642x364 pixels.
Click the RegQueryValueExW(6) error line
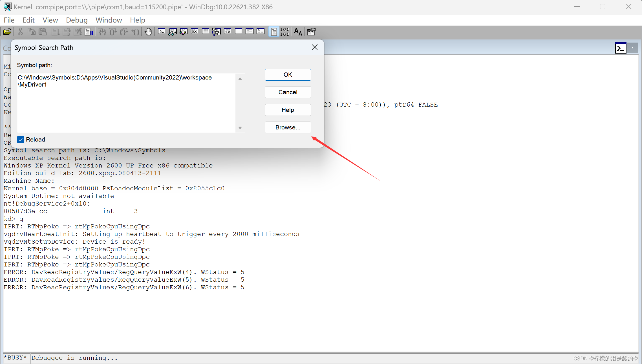click(x=124, y=287)
